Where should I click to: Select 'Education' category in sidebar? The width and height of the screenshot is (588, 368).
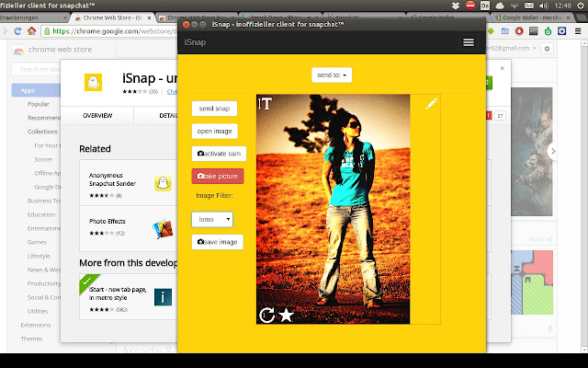tap(41, 214)
